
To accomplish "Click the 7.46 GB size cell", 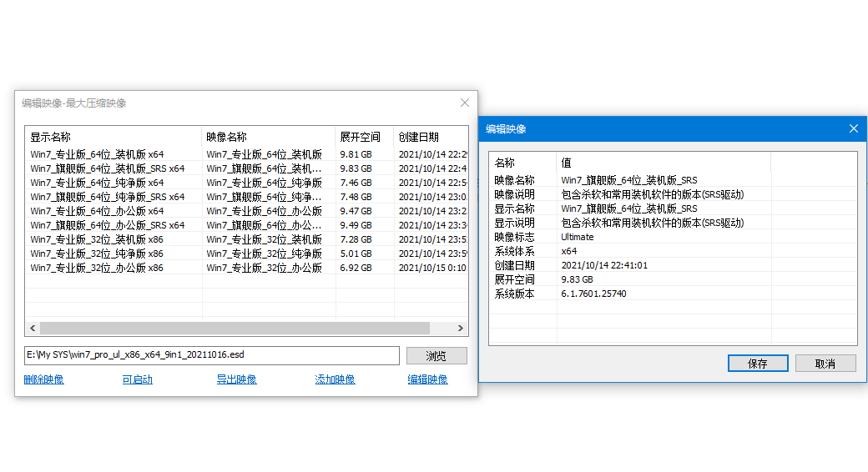I will 356,183.
